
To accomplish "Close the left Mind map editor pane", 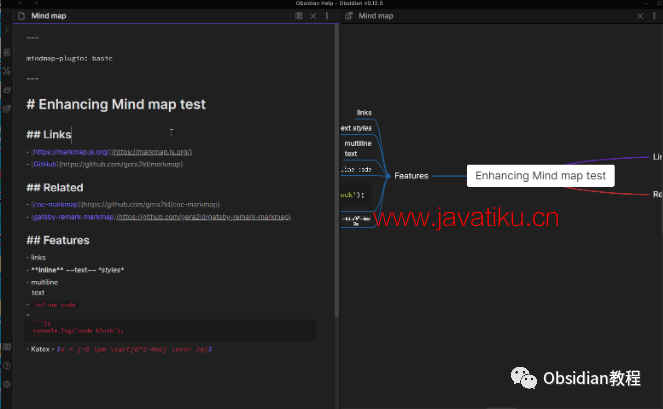I will coord(313,16).
